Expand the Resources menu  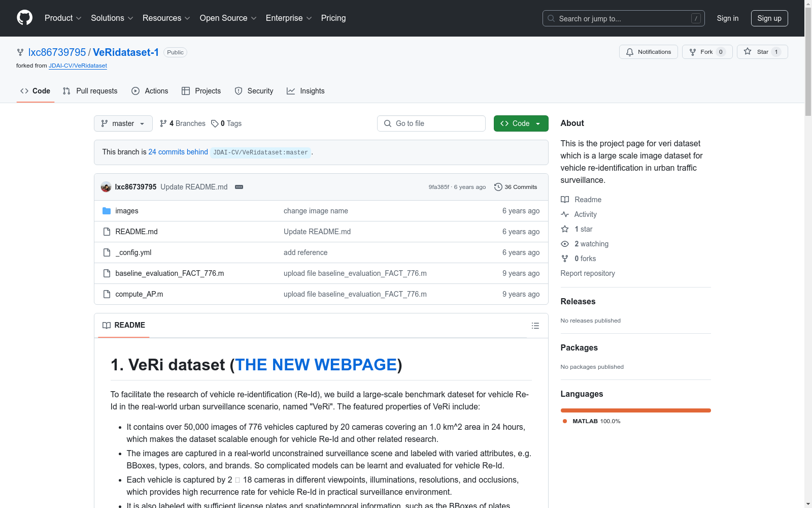tap(166, 18)
